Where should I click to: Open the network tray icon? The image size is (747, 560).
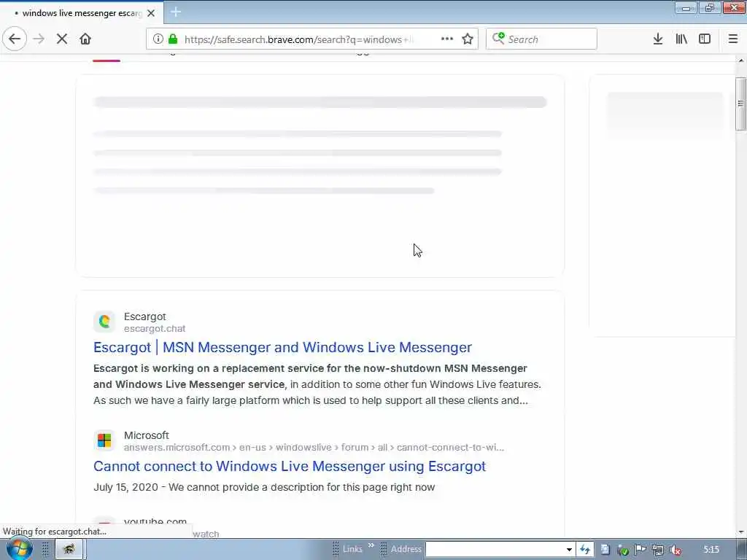pos(658,550)
